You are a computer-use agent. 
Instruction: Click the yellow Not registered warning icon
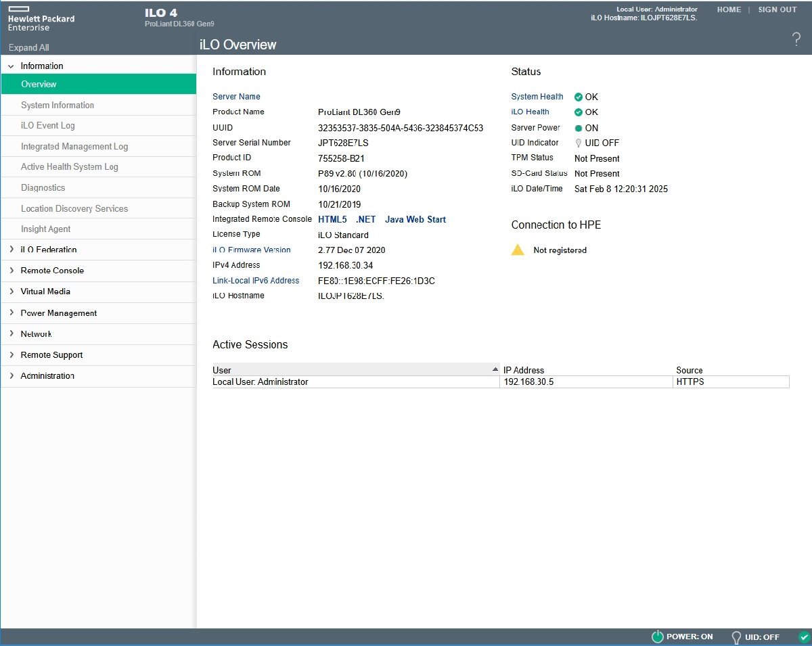click(518, 250)
